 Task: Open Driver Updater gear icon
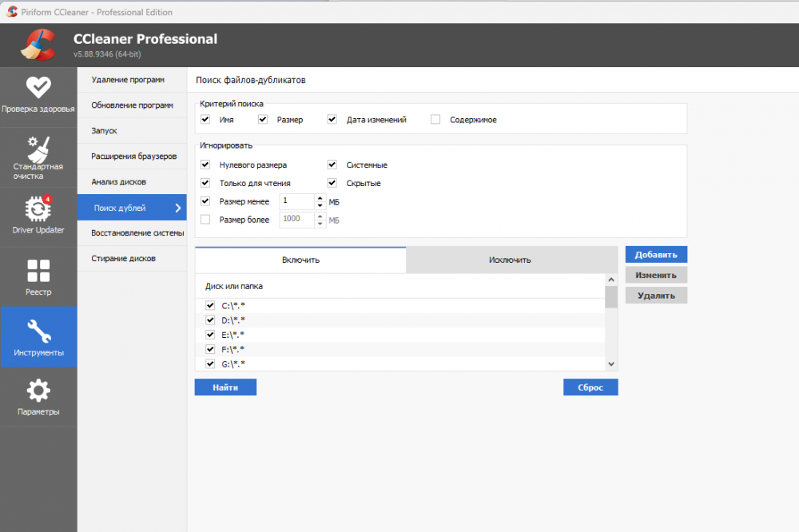click(x=38, y=208)
